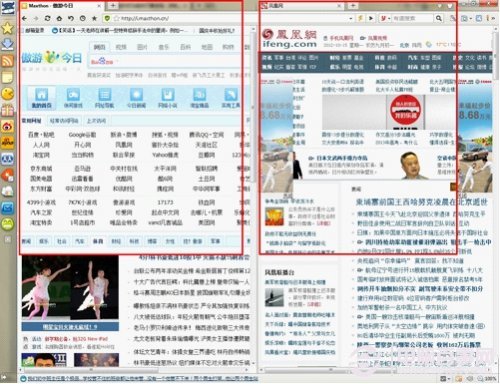Click 今日新闻 icon on page
Image resolution: width=500 pixels, height=384 pixels.
point(136,98)
